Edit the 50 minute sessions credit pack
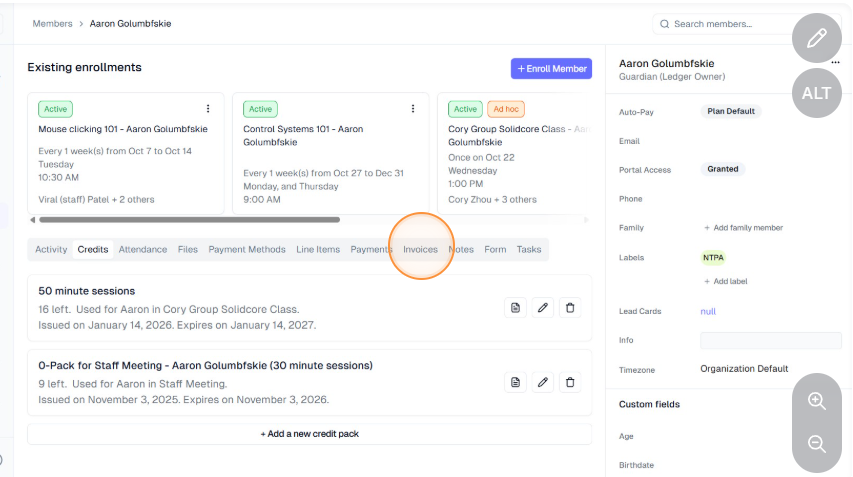 542,308
